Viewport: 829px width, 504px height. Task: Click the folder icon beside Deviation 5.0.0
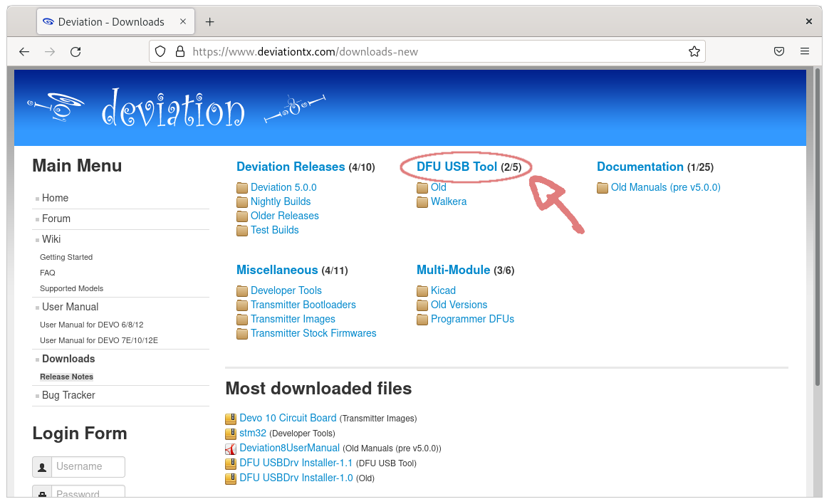[242, 187]
